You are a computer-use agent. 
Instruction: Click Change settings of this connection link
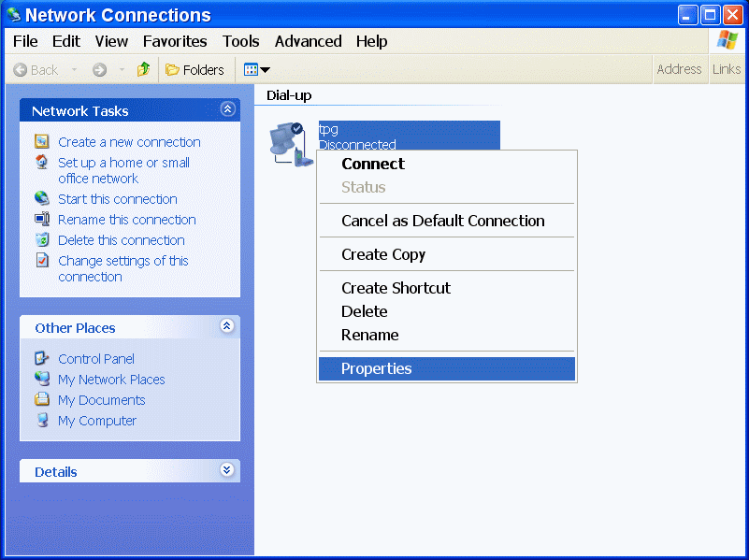click(x=123, y=268)
